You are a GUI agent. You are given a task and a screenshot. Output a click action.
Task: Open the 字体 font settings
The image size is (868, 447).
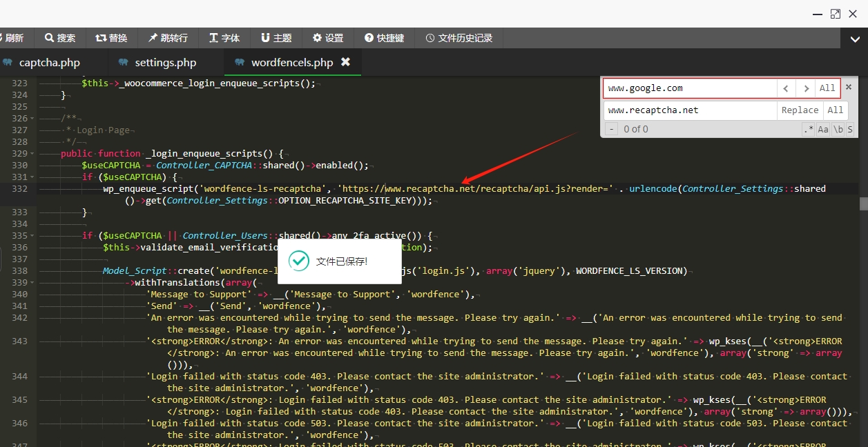(x=224, y=38)
